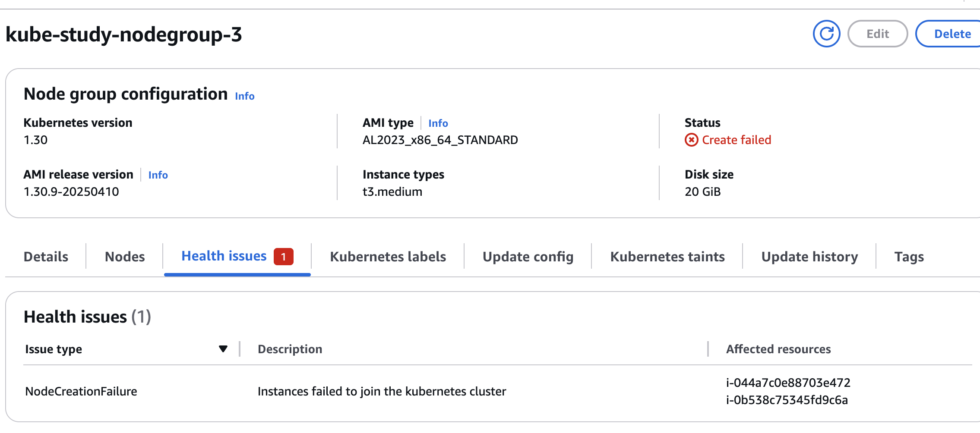Switch to the Nodes tab

click(x=125, y=257)
